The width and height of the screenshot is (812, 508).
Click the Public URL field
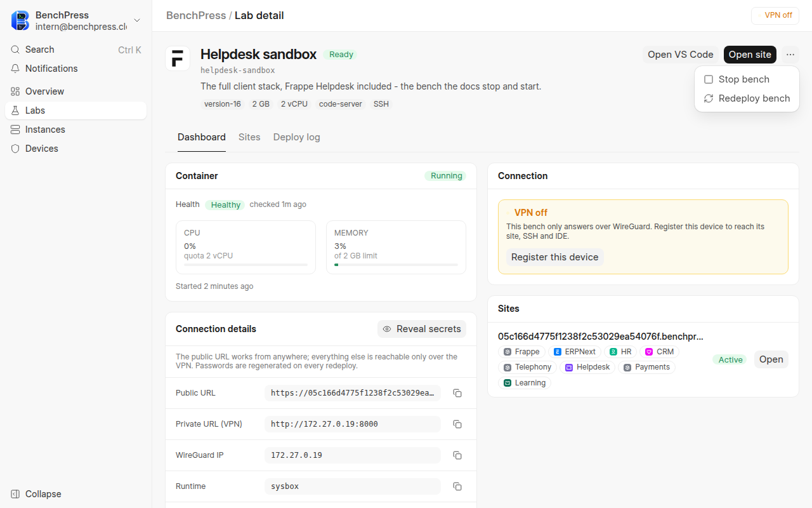click(353, 393)
